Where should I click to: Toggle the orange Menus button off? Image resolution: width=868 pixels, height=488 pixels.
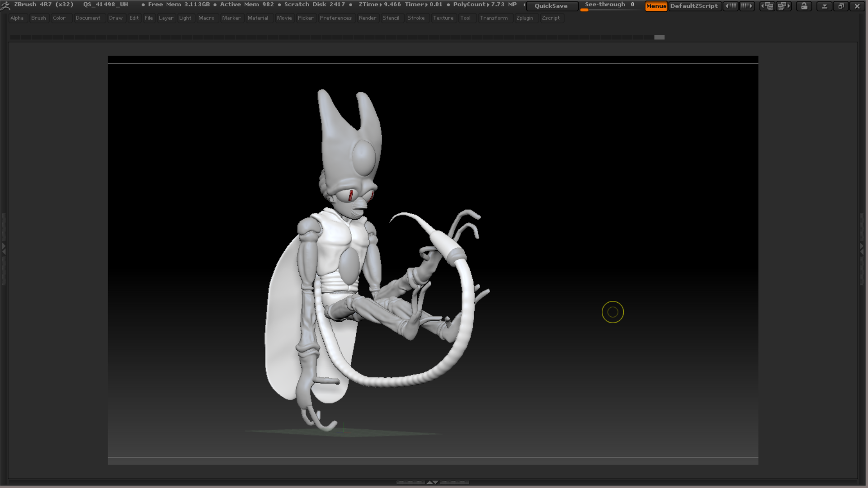coord(656,6)
